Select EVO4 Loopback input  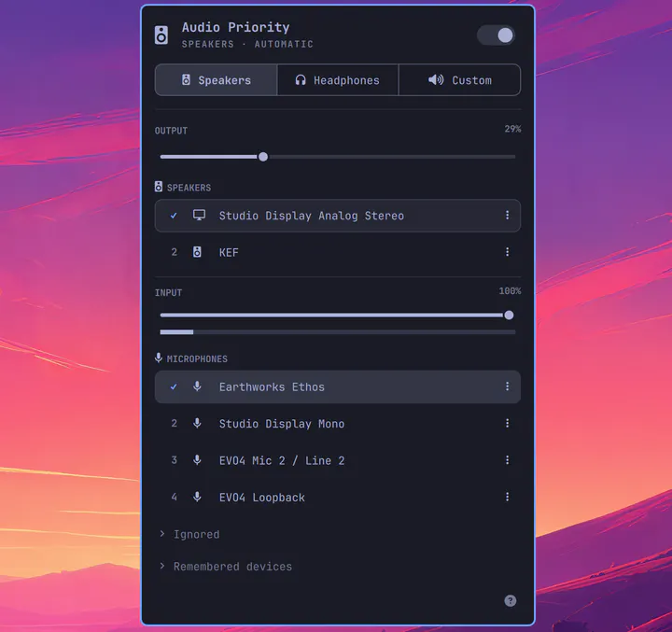click(x=338, y=498)
